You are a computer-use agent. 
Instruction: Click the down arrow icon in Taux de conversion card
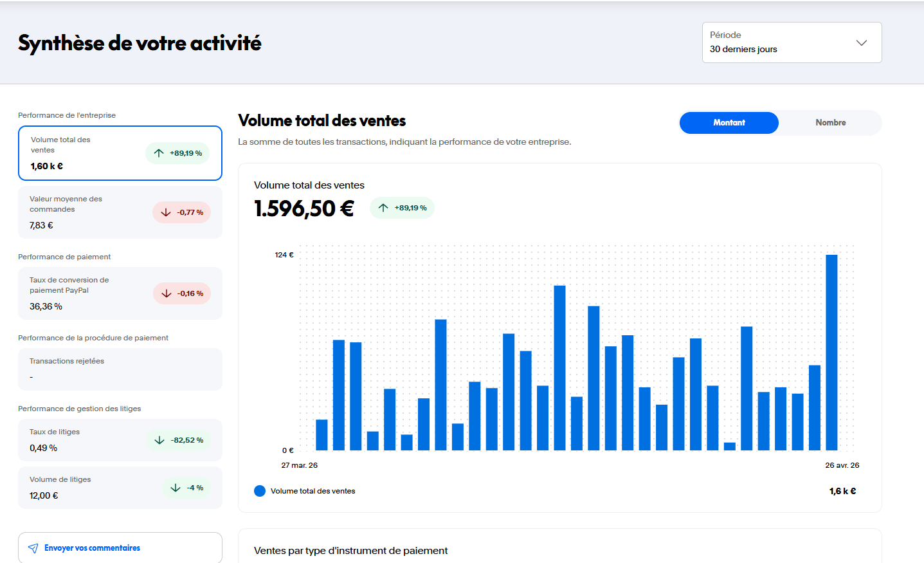[167, 293]
